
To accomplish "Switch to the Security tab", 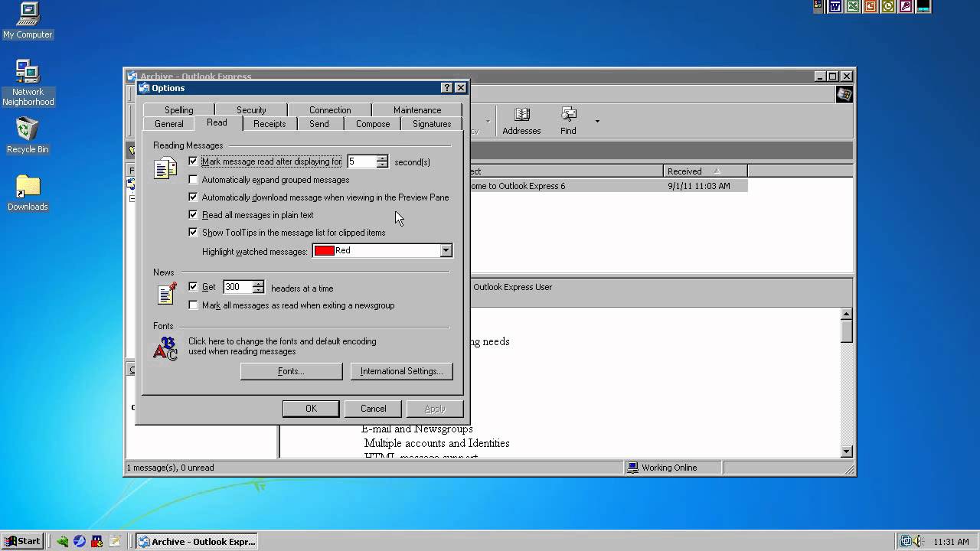I will (x=251, y=110).
